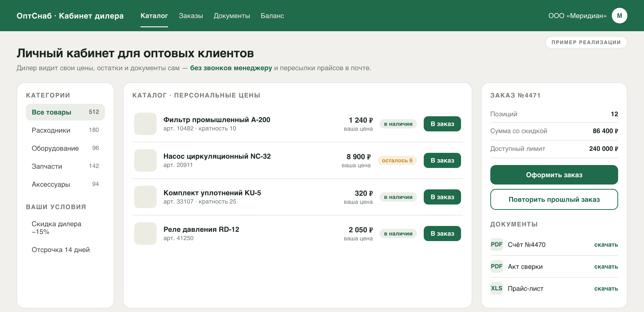
Task: Click в наличии badge for Комплект KU-5
Action: tap(398, 197)
